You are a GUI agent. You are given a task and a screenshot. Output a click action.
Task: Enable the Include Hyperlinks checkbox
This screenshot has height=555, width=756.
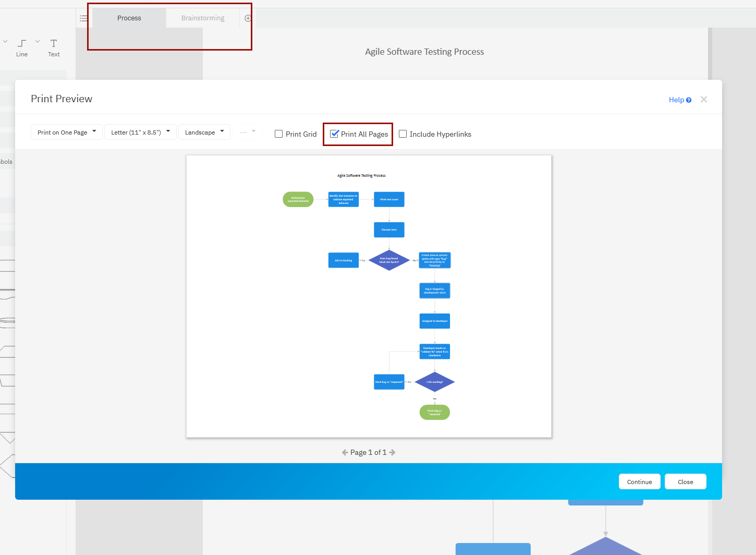coord(403,134)
